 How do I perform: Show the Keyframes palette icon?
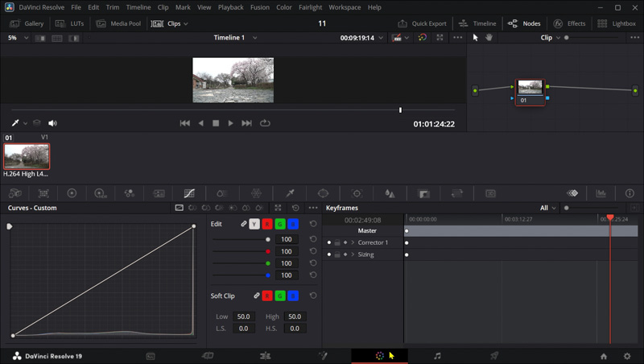(x=572, y=193)
